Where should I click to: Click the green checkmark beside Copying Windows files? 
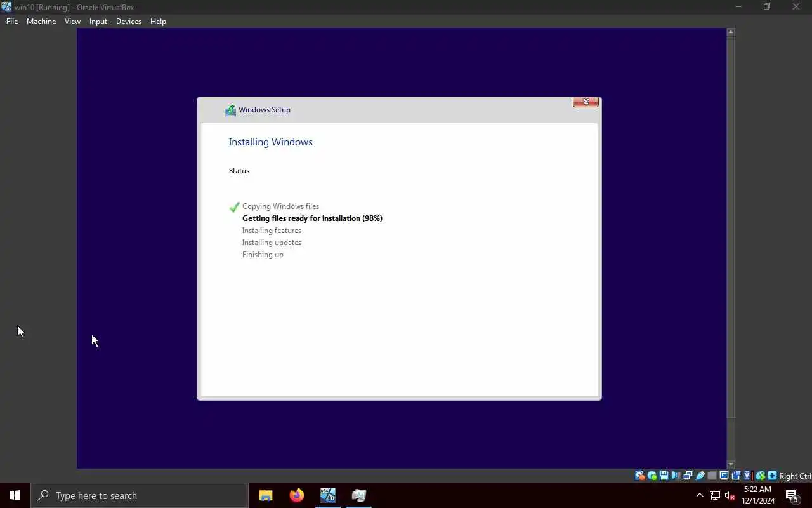click(x=234, y=207)
